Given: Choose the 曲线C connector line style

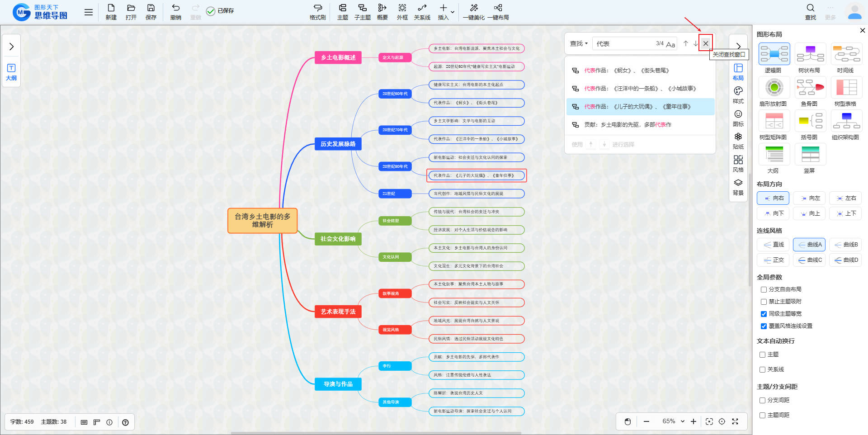Looking at the screenshot, I should (809, 260).
